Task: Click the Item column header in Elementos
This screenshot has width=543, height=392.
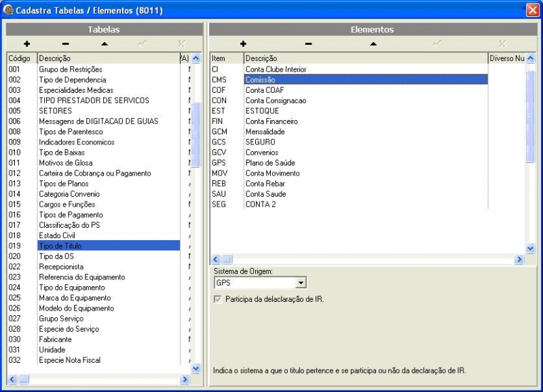Action: click(227, 58)
